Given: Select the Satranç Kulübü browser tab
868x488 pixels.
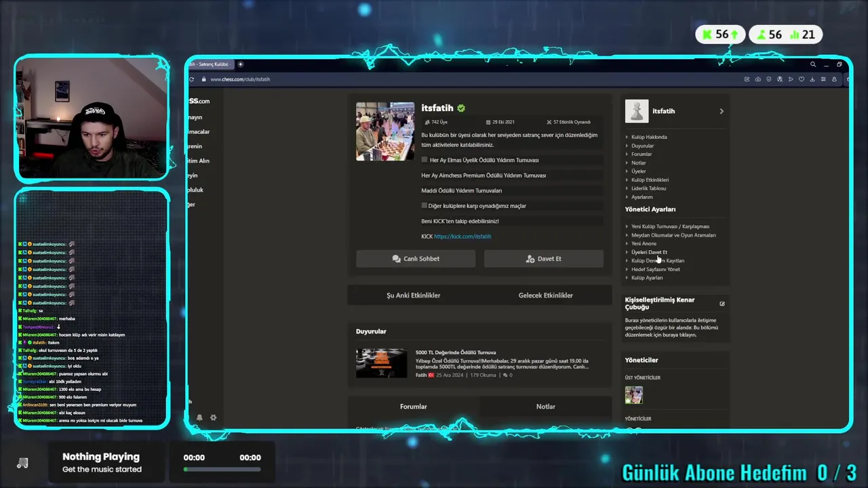Looking at the screenshot, I should tap(210, 64).
